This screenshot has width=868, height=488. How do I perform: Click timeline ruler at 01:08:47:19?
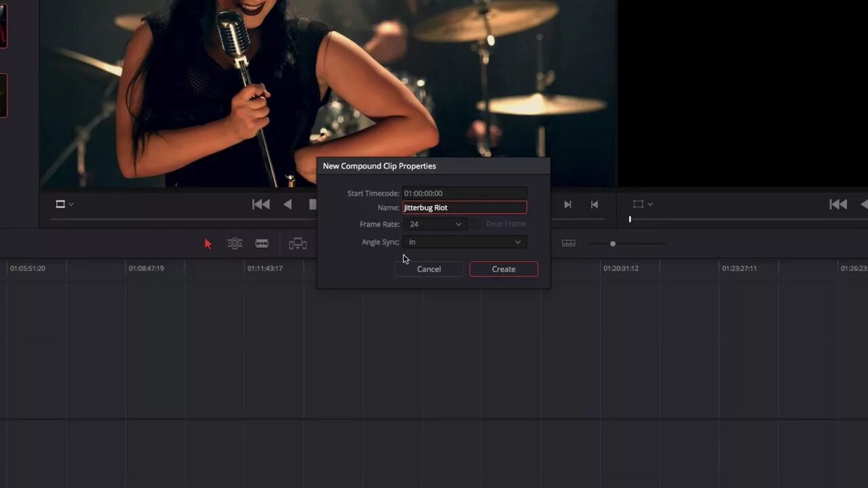[x=146, y=268]
